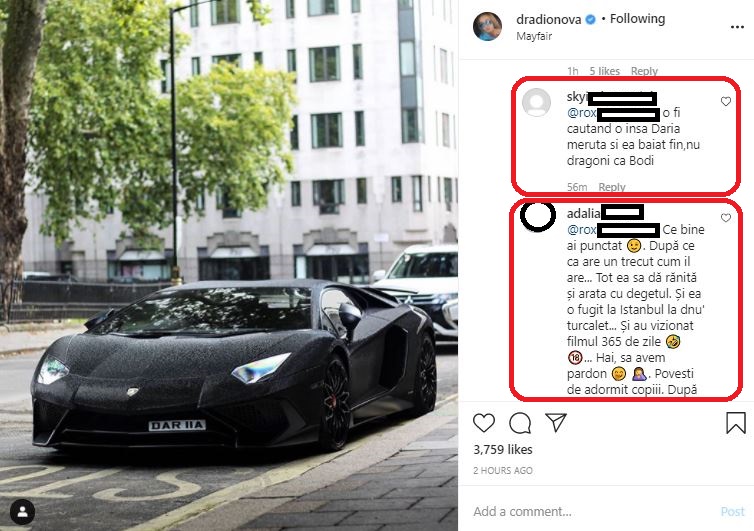Open the three-dot more options menu

tap(737, 27)
